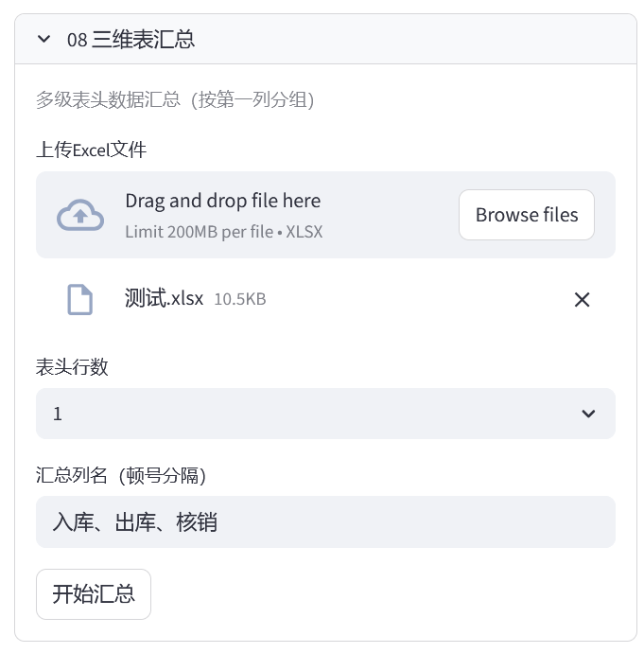The height and width of the screenshot is (653, 644).
Task: Collapse the 08 三维表汇总 section chevron
Action: point(44,39)
